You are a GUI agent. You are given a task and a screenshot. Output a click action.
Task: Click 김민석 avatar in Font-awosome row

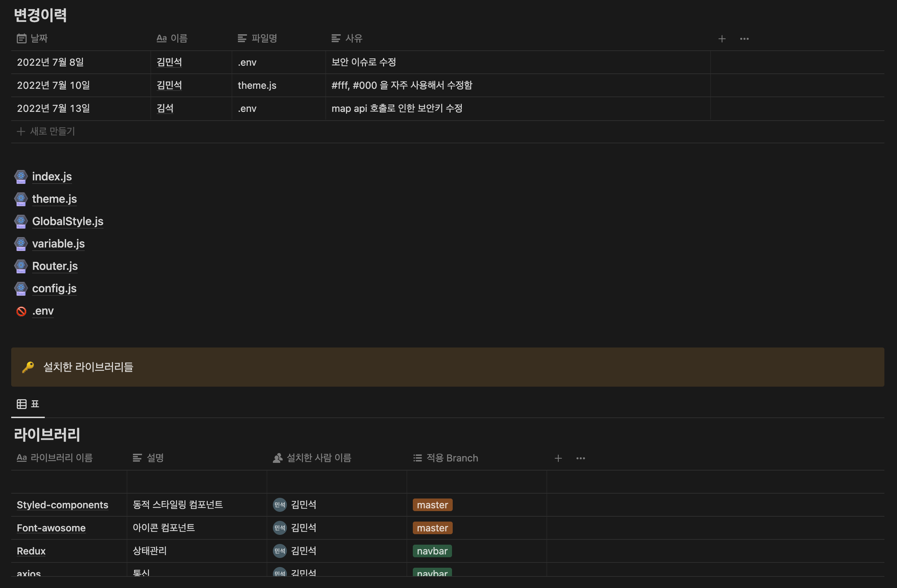click(x=280, y=528)
